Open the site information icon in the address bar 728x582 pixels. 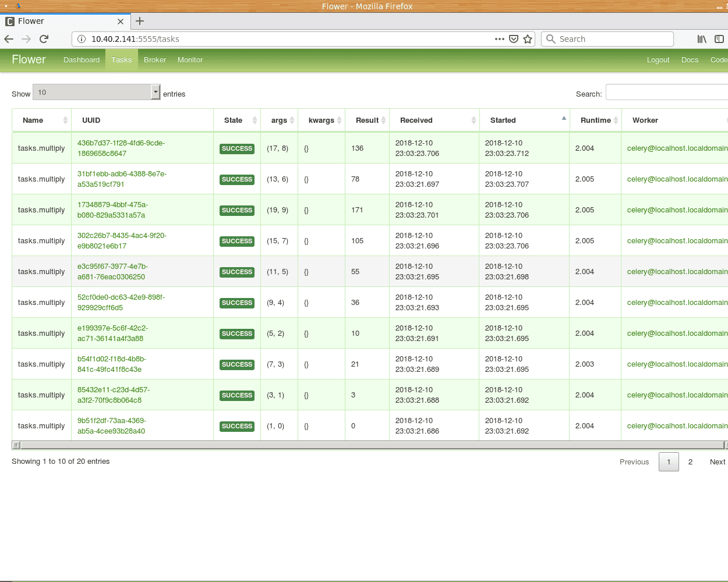(82, 39)
